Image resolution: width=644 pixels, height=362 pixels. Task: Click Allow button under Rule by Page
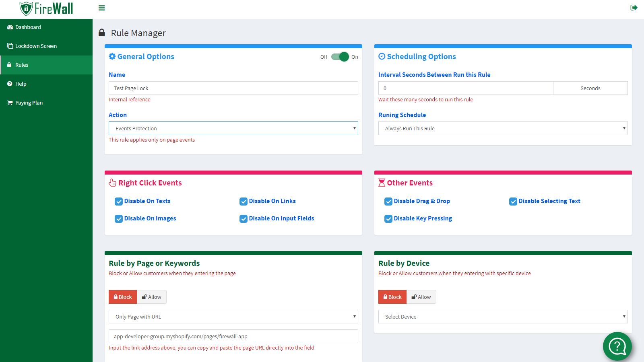click(x=152, y=297)
